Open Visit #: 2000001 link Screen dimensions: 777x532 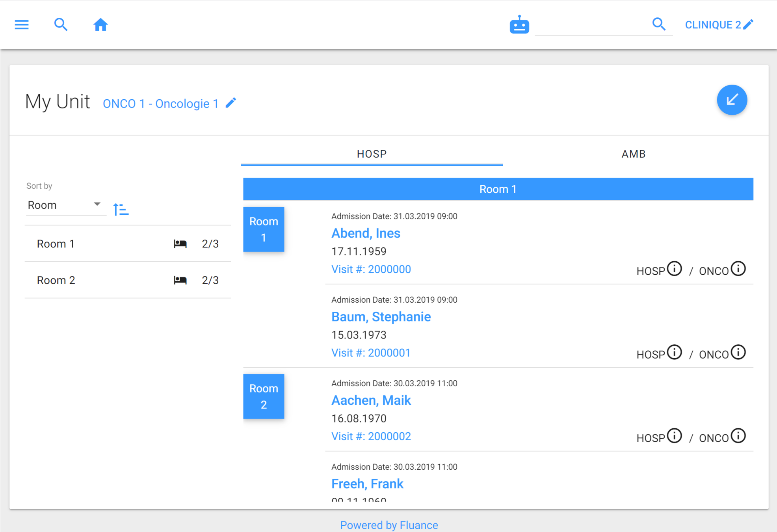click(x=371, y=353)
